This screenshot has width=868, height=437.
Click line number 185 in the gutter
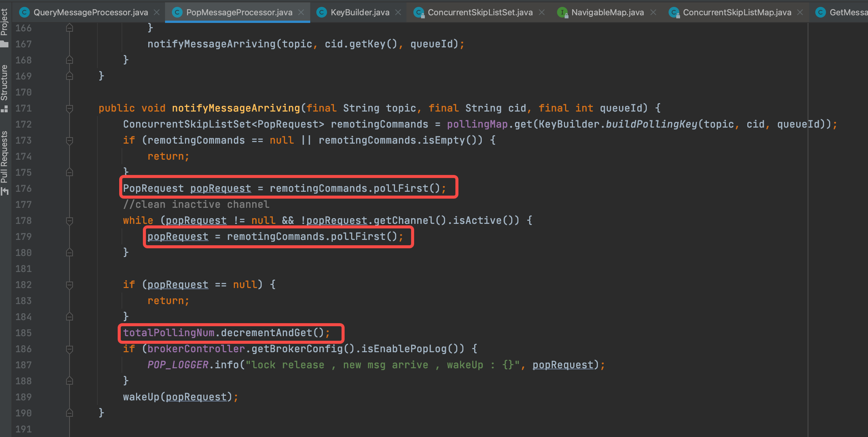click(23, 333)
